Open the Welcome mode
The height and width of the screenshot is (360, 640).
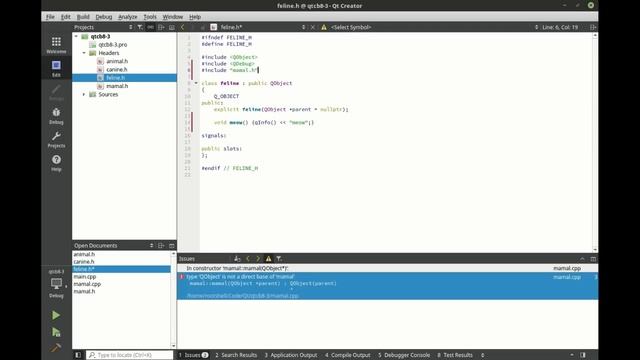pos(56,45)
